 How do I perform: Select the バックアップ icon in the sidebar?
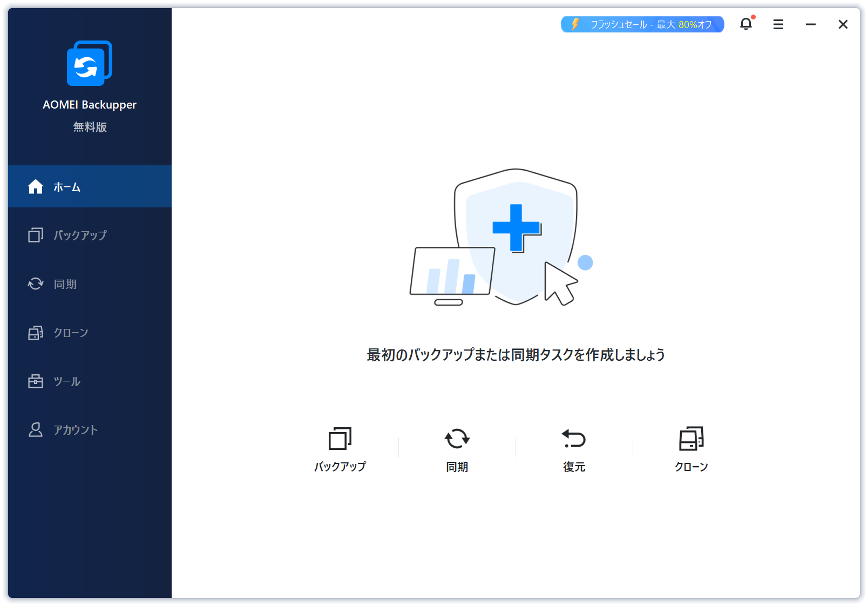click(x=35, y=235)
